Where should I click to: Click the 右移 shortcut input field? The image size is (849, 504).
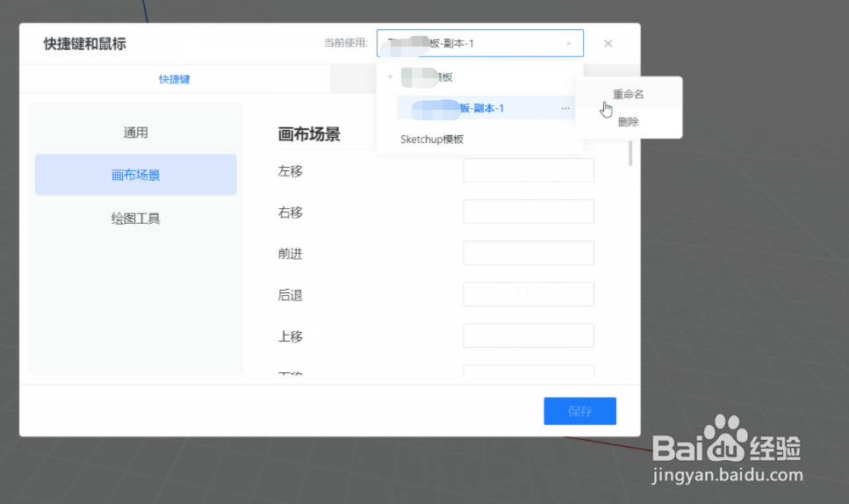(529, 212)
